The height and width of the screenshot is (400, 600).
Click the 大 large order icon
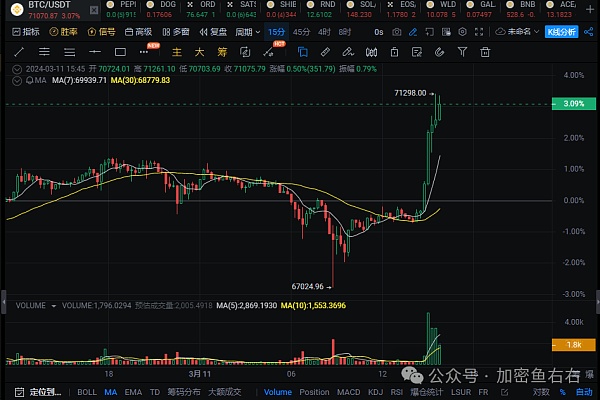[x=199, y=52]
